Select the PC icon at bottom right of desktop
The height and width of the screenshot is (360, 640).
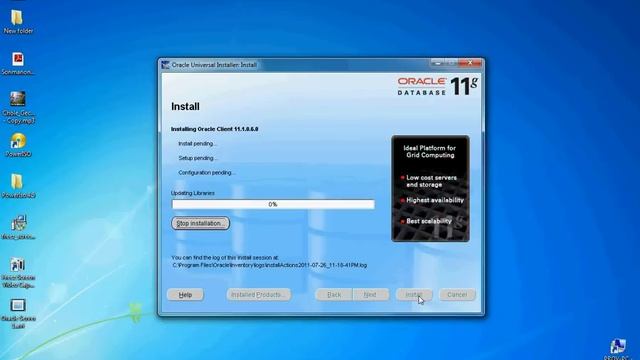[618, 349]
